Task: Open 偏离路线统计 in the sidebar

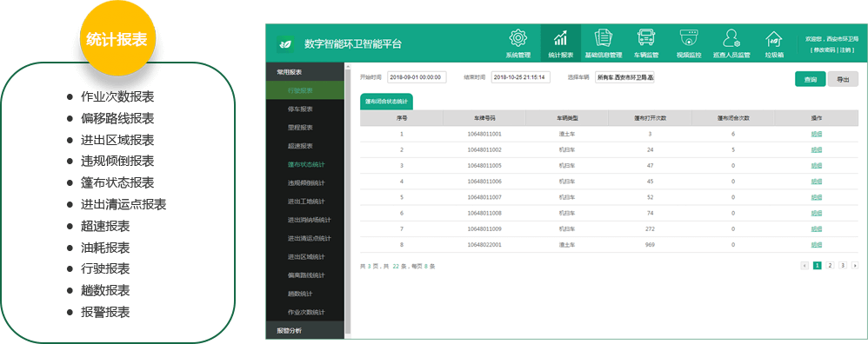Action: (x=305, y=275)
